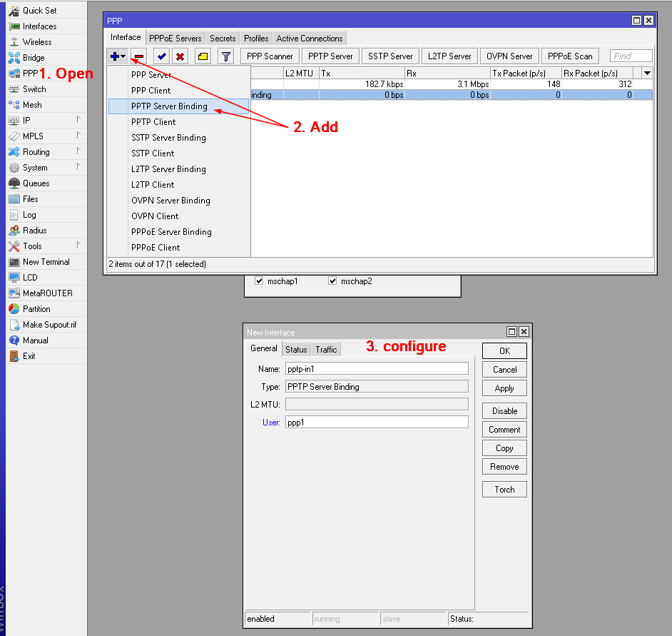This screenshot has width=672, height=636.
Task: Open MetaROUTER in the sidebar
Action: coord(46,293)
